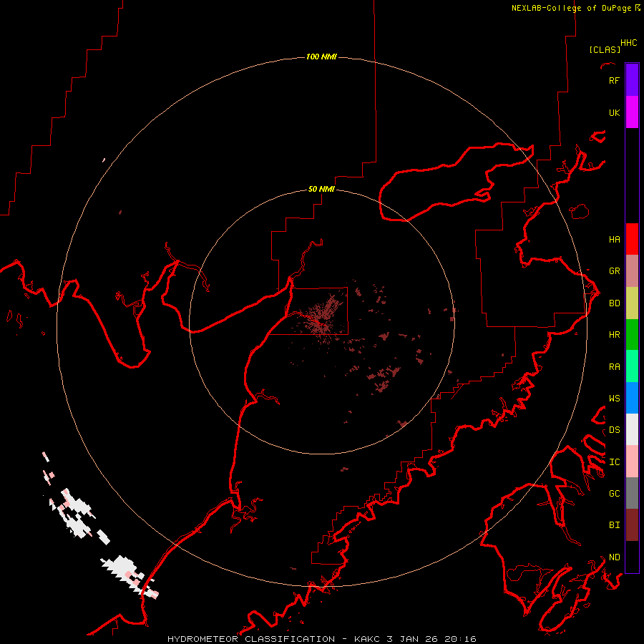Click the pink IC legend swatch

(x=632, y=462)
